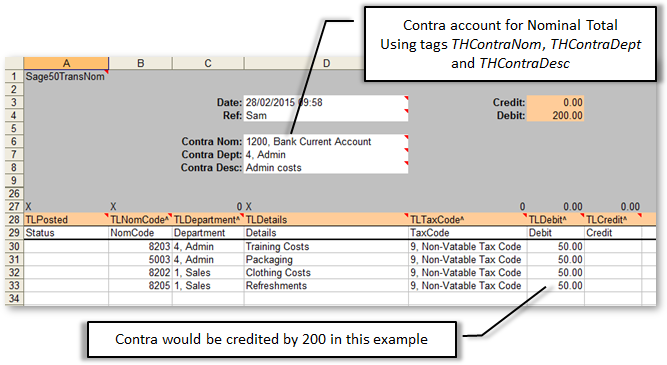Select nominal code cell 5003
This screenshot has width=667, height=365.
[x=140, y=259]
